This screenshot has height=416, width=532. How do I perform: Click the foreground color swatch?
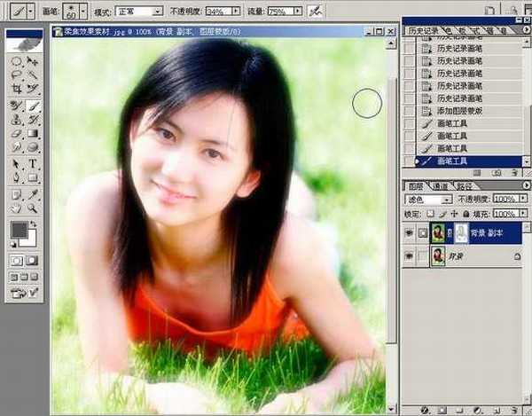tap(19, 230)
